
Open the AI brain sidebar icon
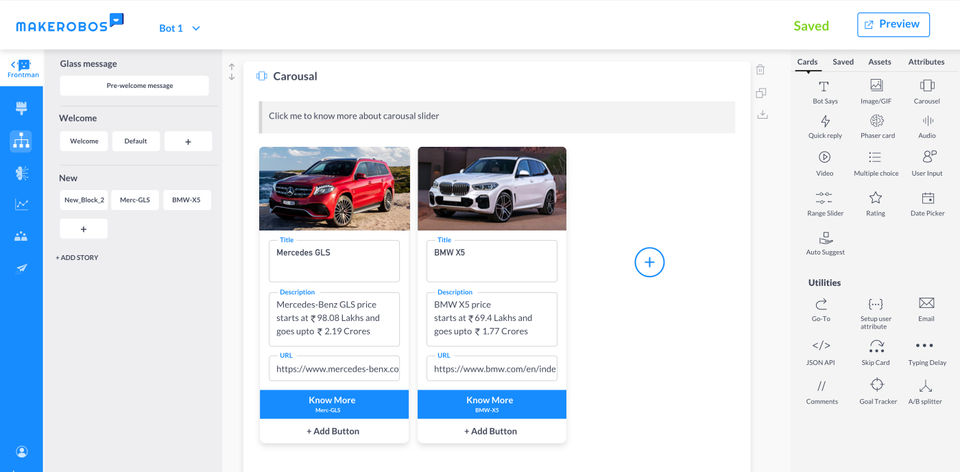point(21,173)
